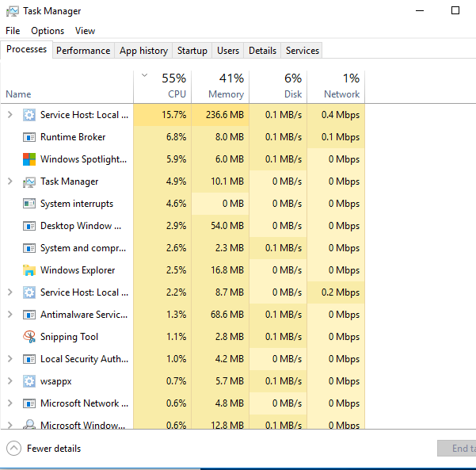Viewport: 476px width, 470px height.
Task: Click the End task button
Action: (456, 448)
